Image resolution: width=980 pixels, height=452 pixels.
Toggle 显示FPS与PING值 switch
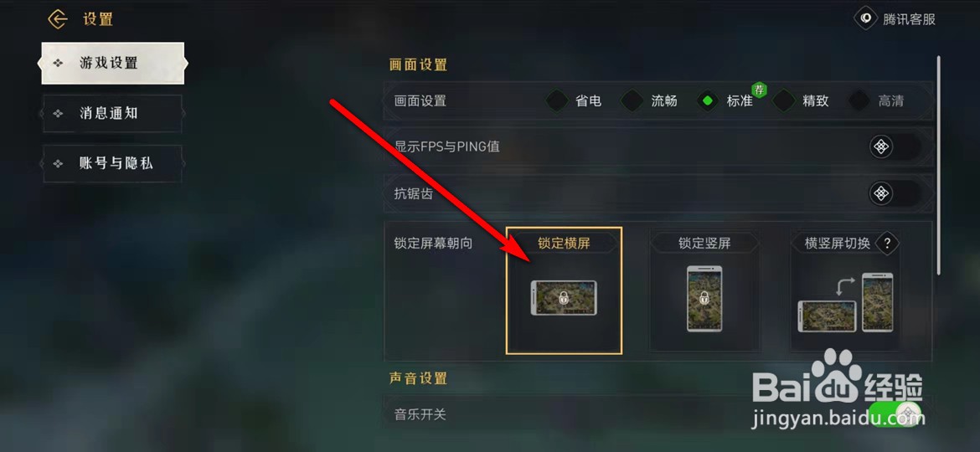point(895,147)
